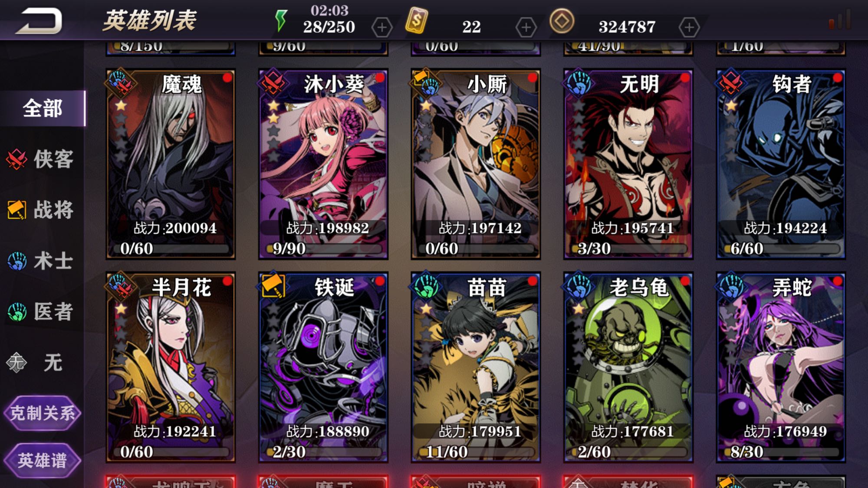Tap the gold ticket currency icon
This screenshot has height=488, width=868.
416,20
